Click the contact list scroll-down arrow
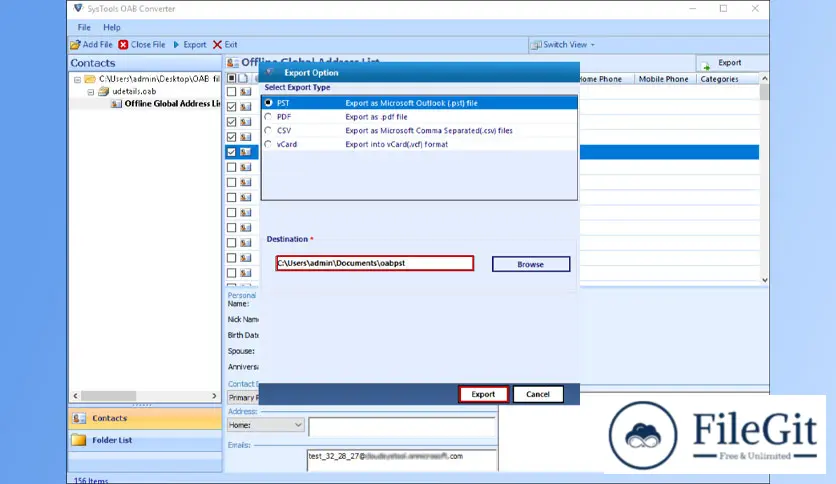Screen dimensions: 836x484 click(765, 280)
